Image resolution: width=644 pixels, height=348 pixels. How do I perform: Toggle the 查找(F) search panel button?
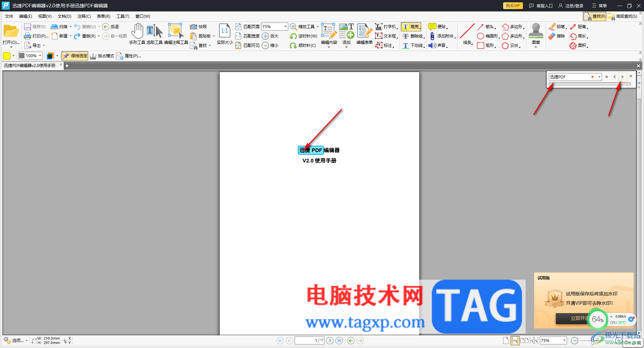(595, 16)
